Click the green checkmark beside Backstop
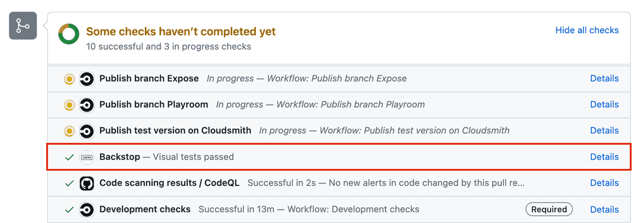The height and width of the screenshot is (223, 644). 69,157
